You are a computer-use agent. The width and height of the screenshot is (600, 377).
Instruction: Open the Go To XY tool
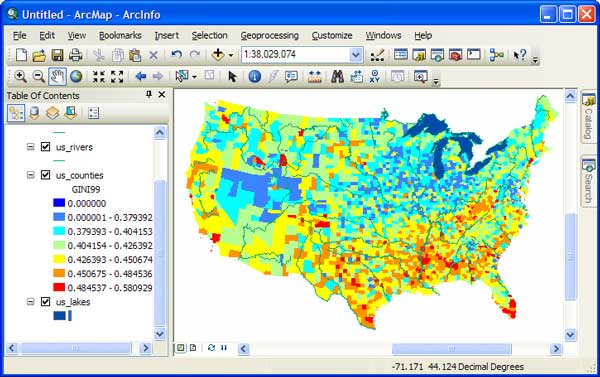[375, 77]
